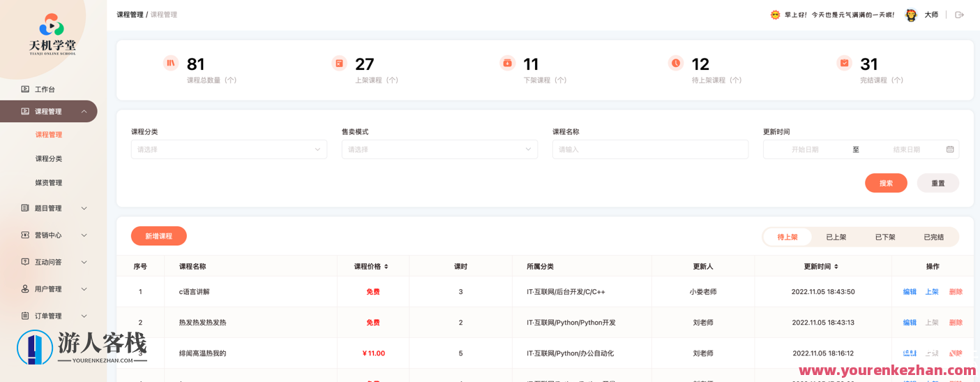Screen dimensions: 980x382
Task: Switch to the 已下架 tab
Action: click(885, 237)
